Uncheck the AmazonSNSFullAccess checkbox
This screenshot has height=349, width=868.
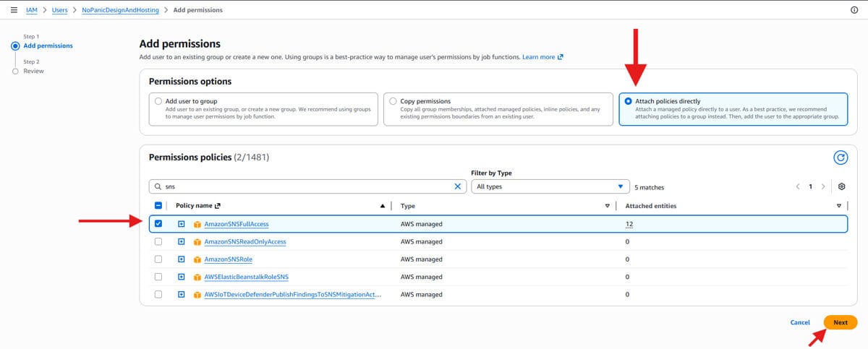(x=158, y=224)
